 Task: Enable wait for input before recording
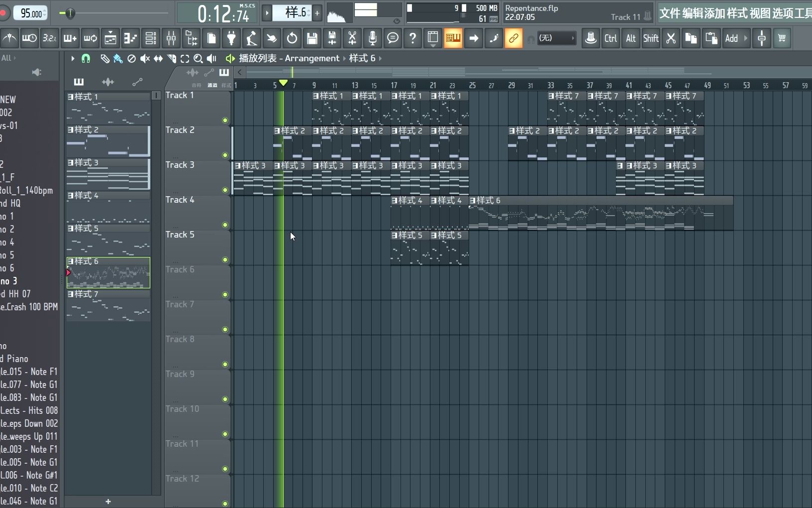pos(29,38)
